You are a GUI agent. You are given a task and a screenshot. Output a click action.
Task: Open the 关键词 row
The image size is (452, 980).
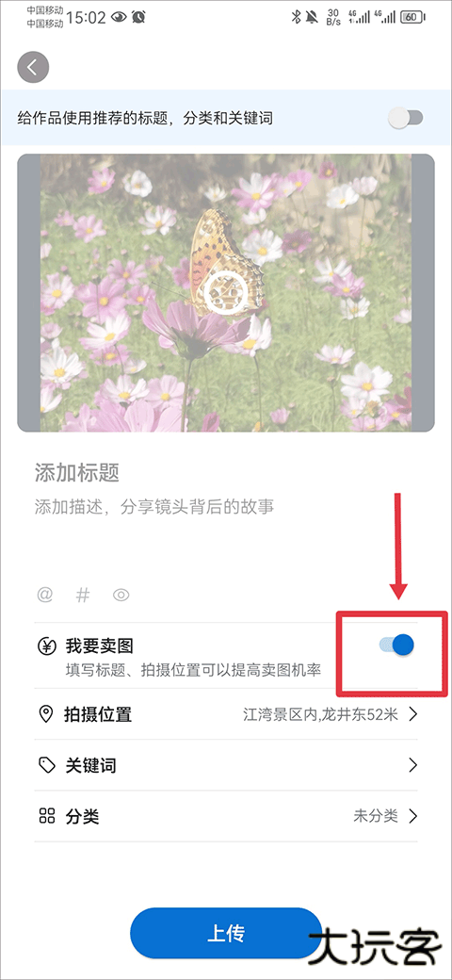click(226, 765)
